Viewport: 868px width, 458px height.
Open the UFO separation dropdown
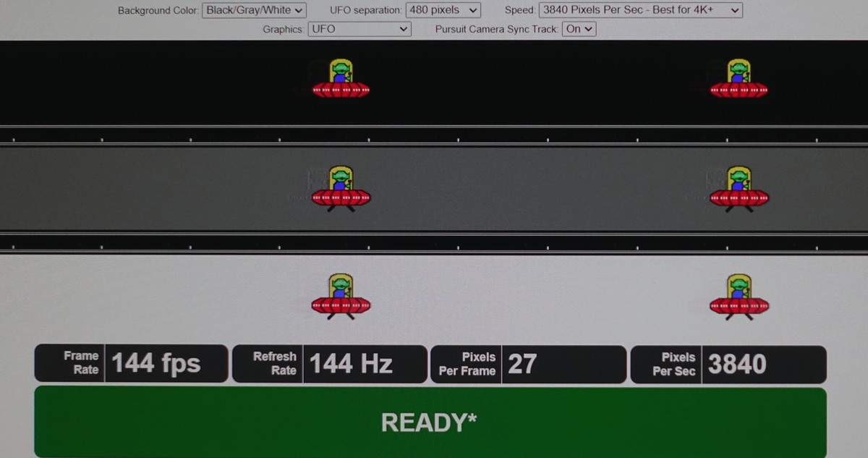click(444, 10)
